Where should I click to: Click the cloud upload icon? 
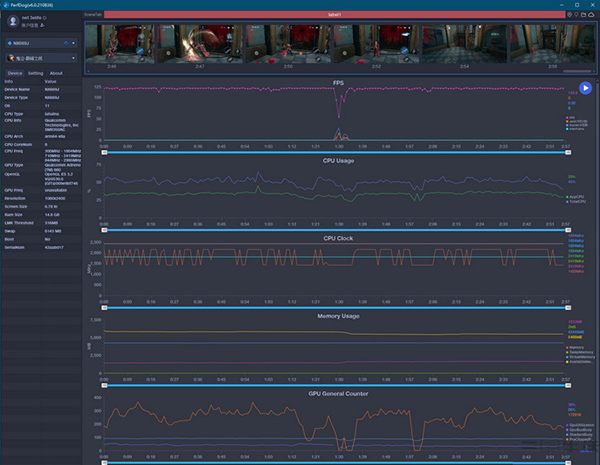593,15
